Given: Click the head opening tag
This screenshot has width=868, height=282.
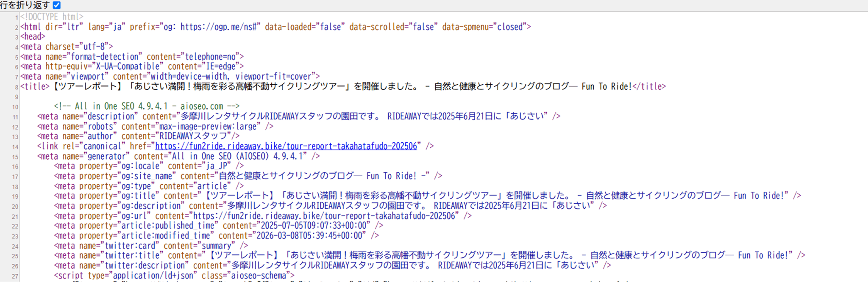Looking at the screenshot, I should pyautogui.click(x=33, y=37).
